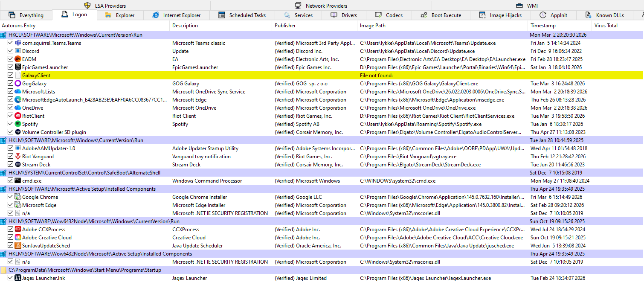The width and height of the screenshot is (644, 285).
Task: Click the Java icon beside SunJavaUpdateSched
Action: [18, 246]
